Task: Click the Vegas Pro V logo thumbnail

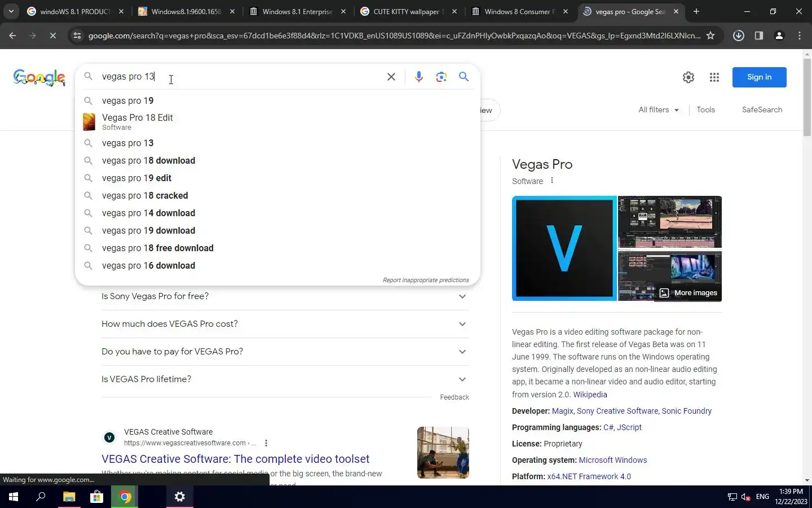Action: (564, 248)
